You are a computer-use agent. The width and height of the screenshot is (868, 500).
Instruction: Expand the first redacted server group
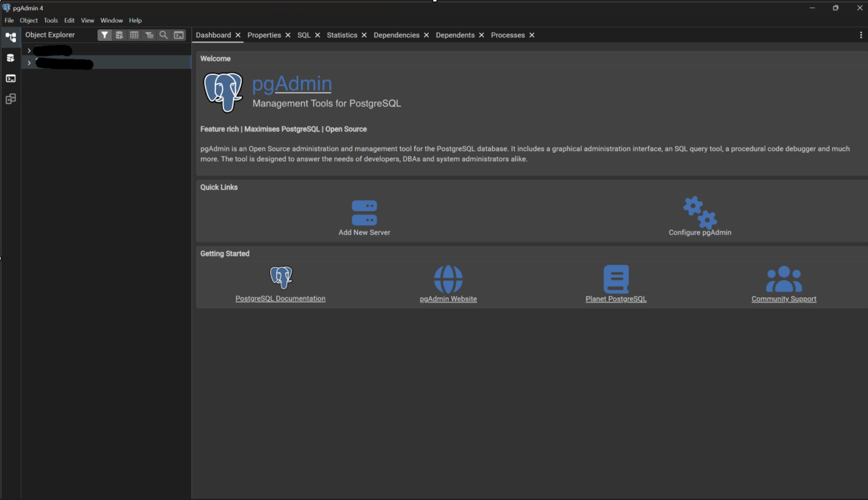click(29, 51)
